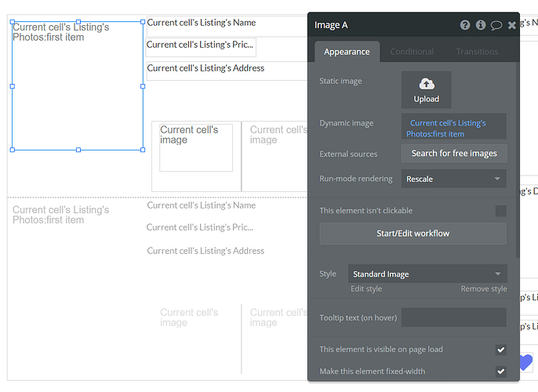Uncheck 'Make this element fixed-width'
The image size is (538, 392).
pos(500,371)
